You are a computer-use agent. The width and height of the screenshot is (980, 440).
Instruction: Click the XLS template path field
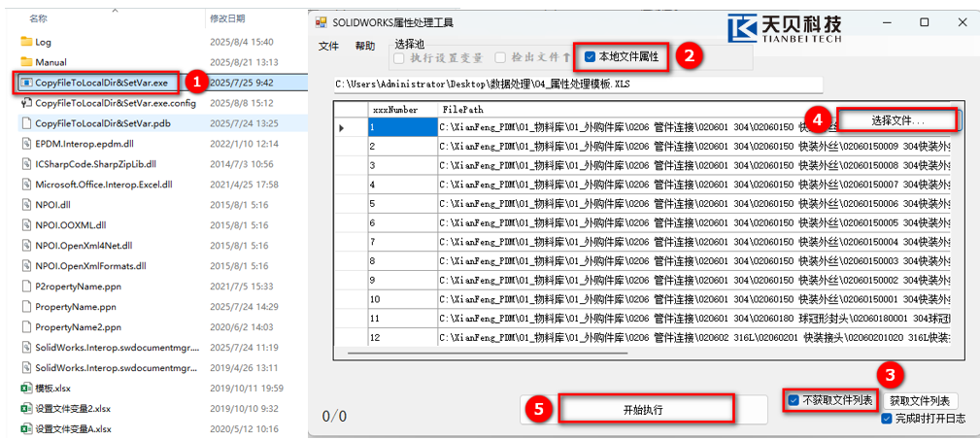[578, 85]
